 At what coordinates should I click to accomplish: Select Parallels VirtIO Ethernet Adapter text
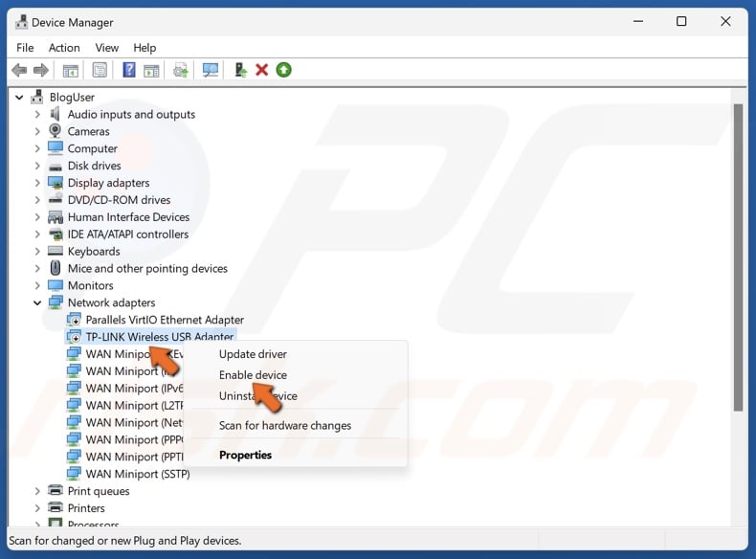click(x=165, y=320)
